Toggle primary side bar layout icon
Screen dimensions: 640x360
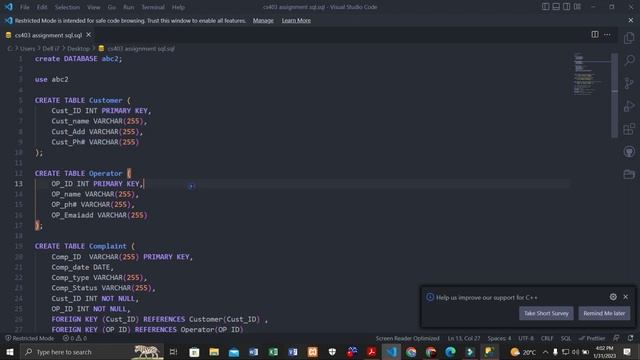[545, 7]
